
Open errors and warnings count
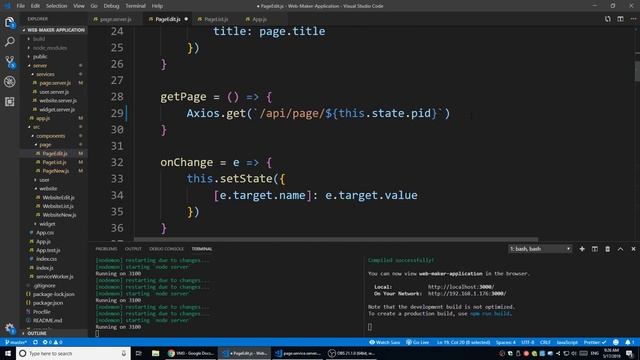point(53,342)
